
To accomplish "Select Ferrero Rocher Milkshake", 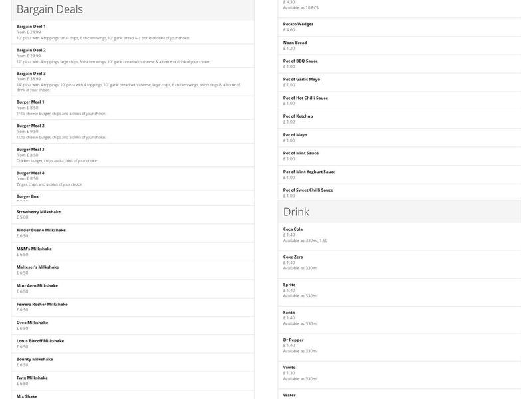I will point(133,307).
